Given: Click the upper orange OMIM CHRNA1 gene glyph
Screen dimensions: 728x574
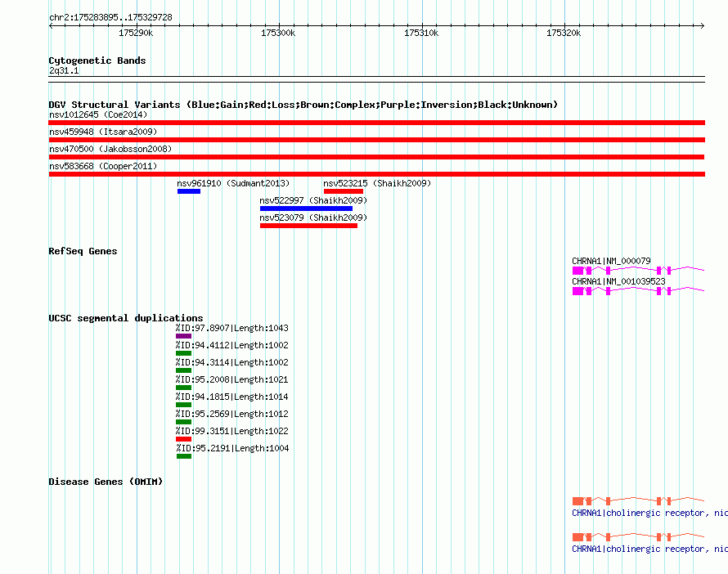Looking at the screenshot, I should [x=638, y=500].
